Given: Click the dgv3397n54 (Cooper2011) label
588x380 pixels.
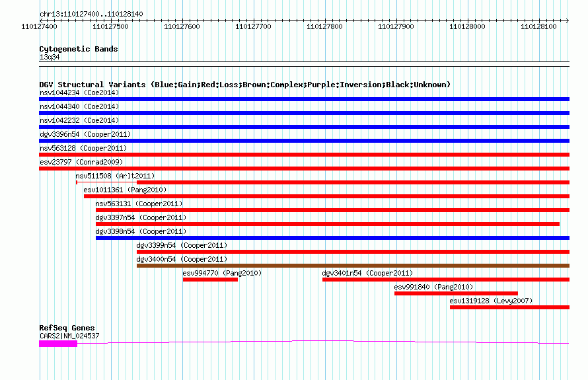Looking at the screenshot, I should pos(141,217).
